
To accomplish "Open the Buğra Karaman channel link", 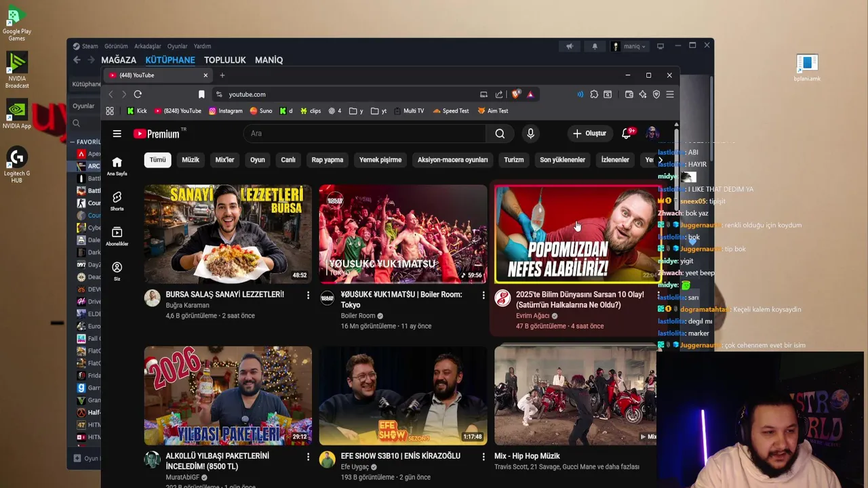I will pyautogui.click(x=188, y=306).
